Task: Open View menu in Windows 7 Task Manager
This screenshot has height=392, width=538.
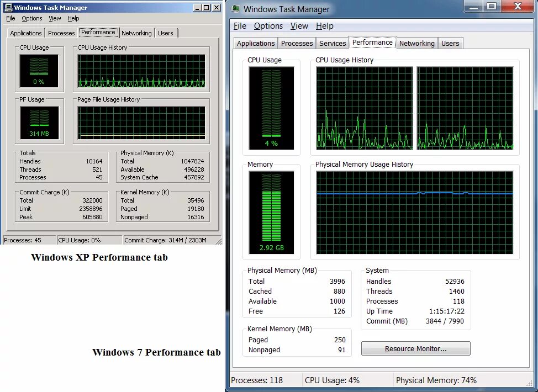Action: point(299,26)
